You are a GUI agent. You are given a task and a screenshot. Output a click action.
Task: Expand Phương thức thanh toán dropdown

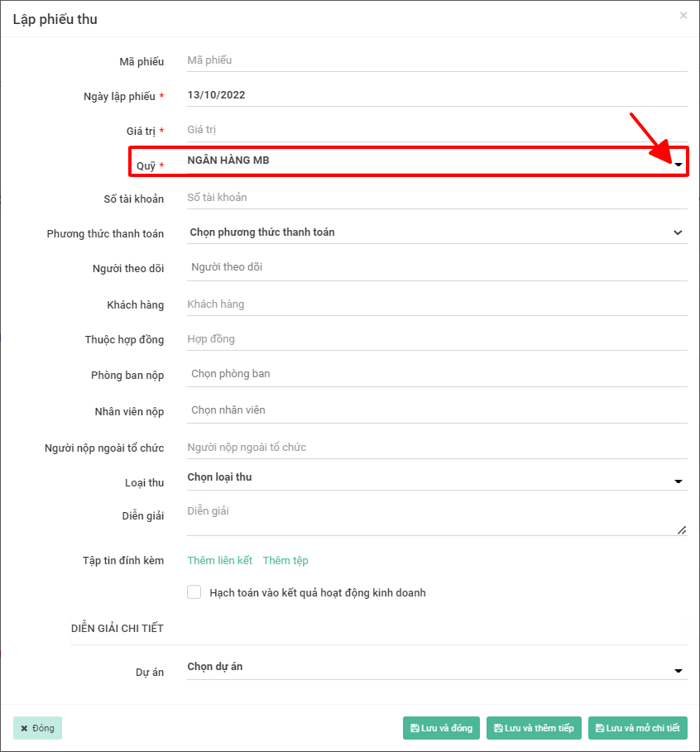[x=678, y=232]
